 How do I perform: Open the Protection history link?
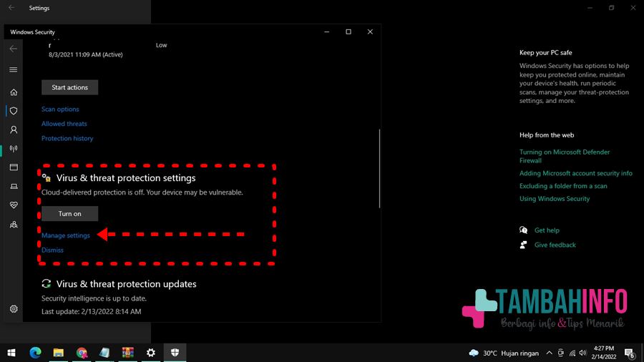click(67, 138)
